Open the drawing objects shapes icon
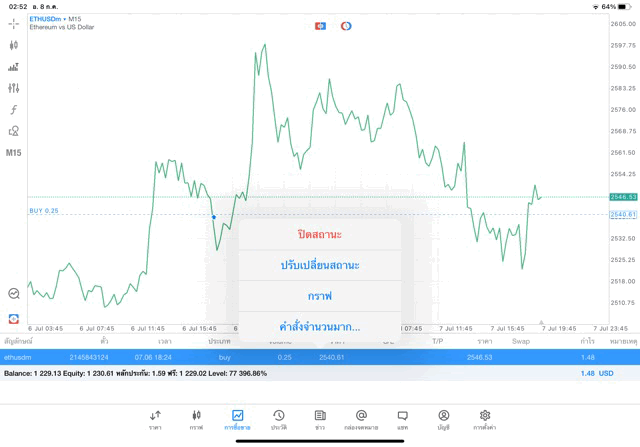The height and width of the screenshot is (447, 640). click(14, 131)
